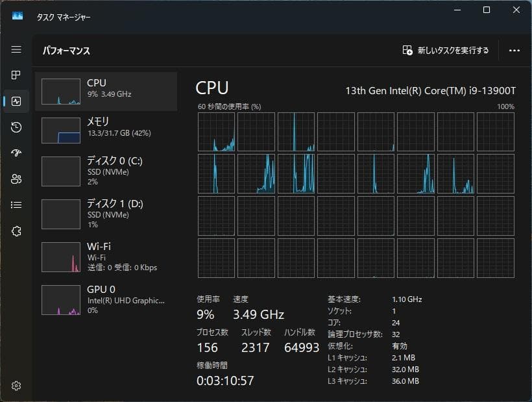The width and height of the screenshot is (532, 402).
Task: Click 新しいタスクを実行する to run new task
Action: [x=446, y=49]
